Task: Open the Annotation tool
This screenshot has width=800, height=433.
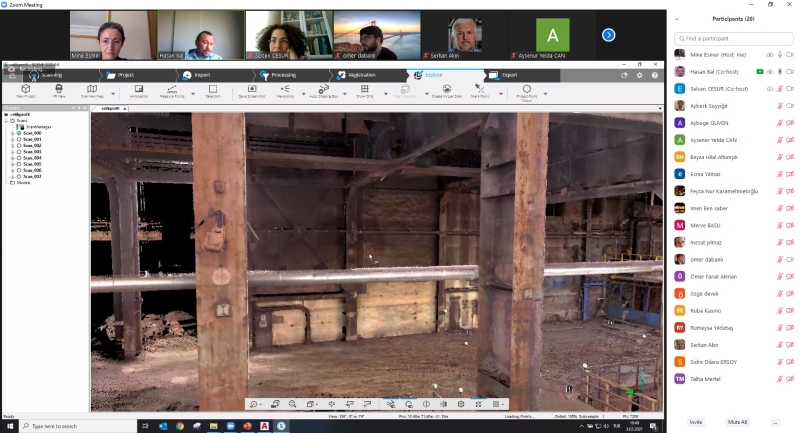Action: (139, 90)
